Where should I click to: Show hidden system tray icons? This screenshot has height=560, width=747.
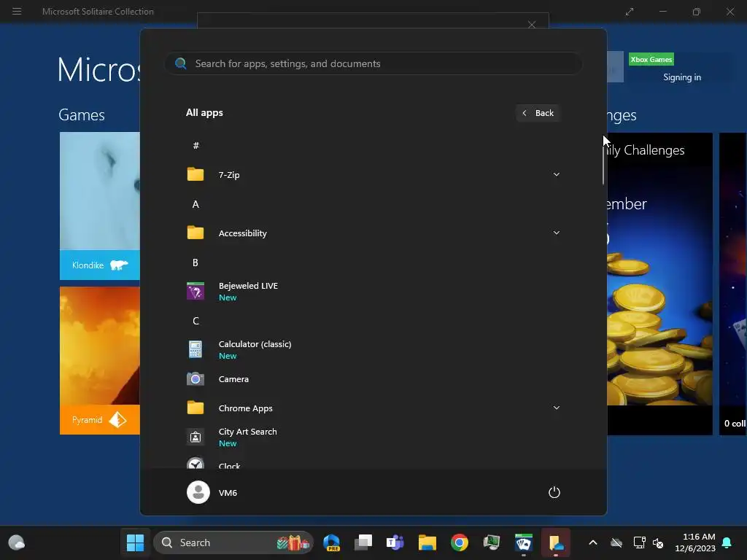[593, 542]
